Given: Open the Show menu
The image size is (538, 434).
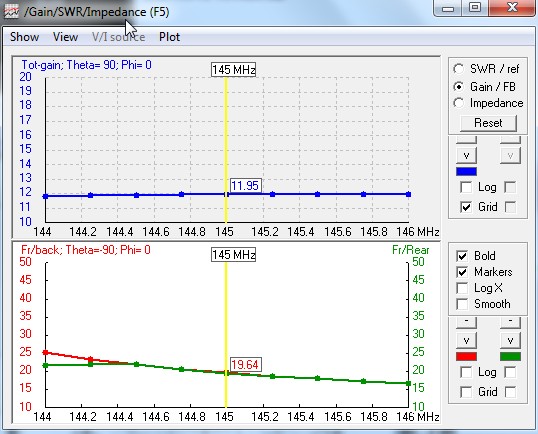Looking at the screenshot, I should point(24,37).
